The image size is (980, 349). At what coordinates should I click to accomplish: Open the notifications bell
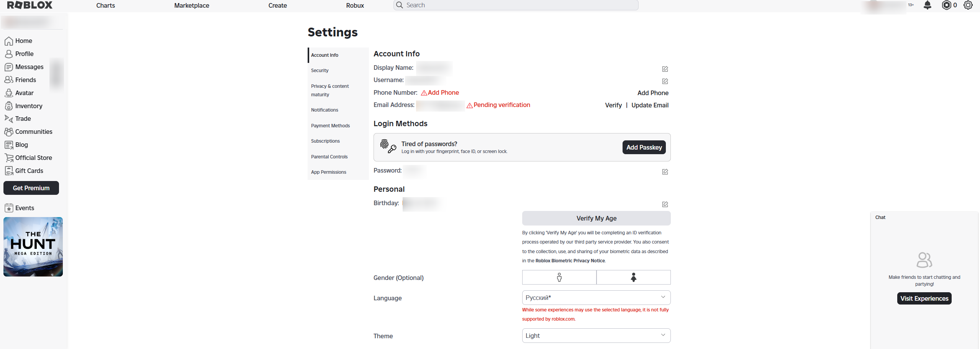927,5
